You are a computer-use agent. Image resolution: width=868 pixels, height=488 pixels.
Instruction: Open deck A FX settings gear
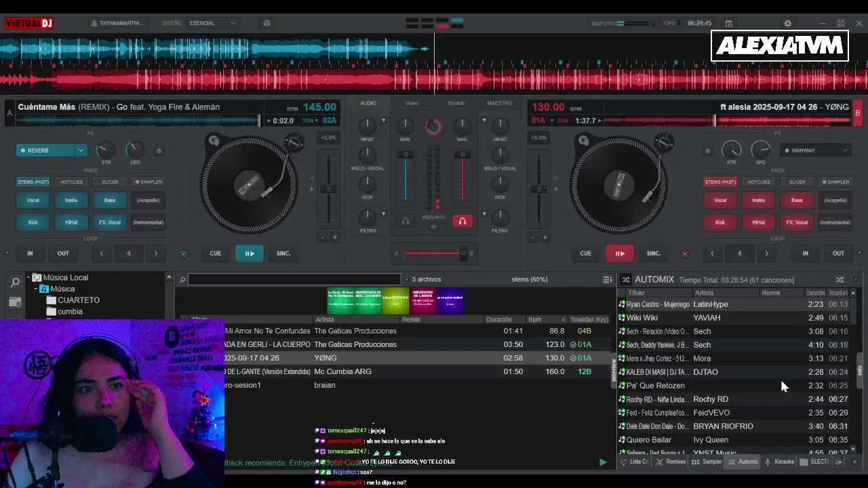coord(159,151)
